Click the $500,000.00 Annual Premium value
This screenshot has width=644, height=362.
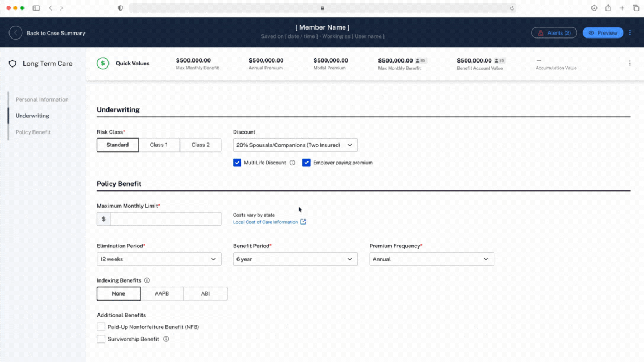[266, 60]
